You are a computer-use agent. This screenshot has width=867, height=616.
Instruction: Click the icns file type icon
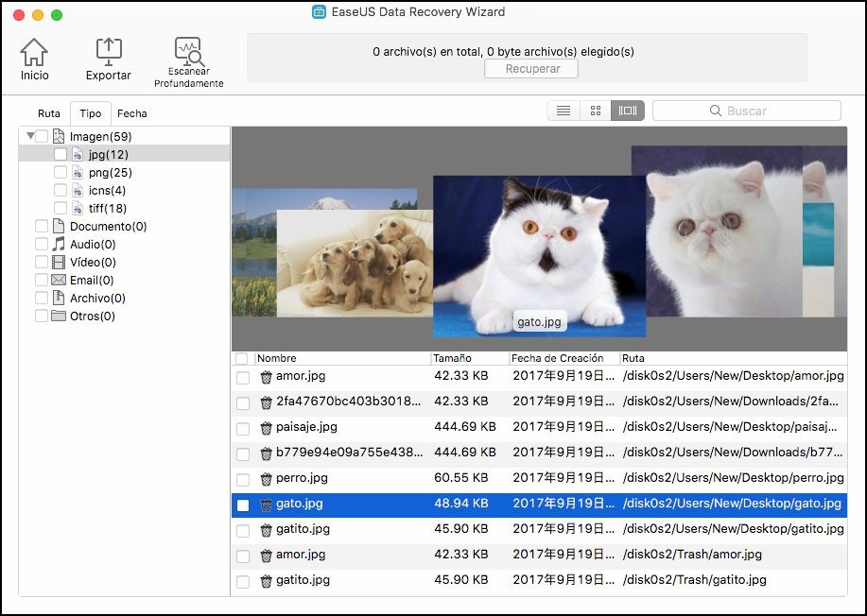[78, 191]
